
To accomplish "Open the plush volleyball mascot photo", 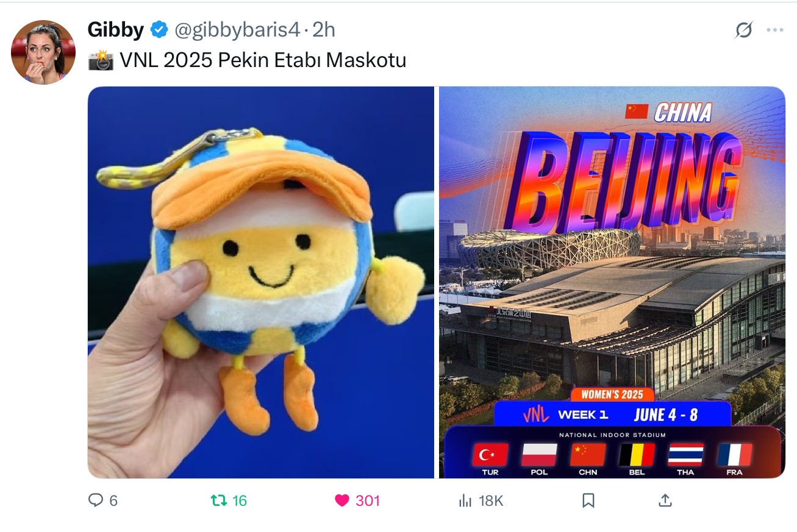I will [x=261, y=282].
